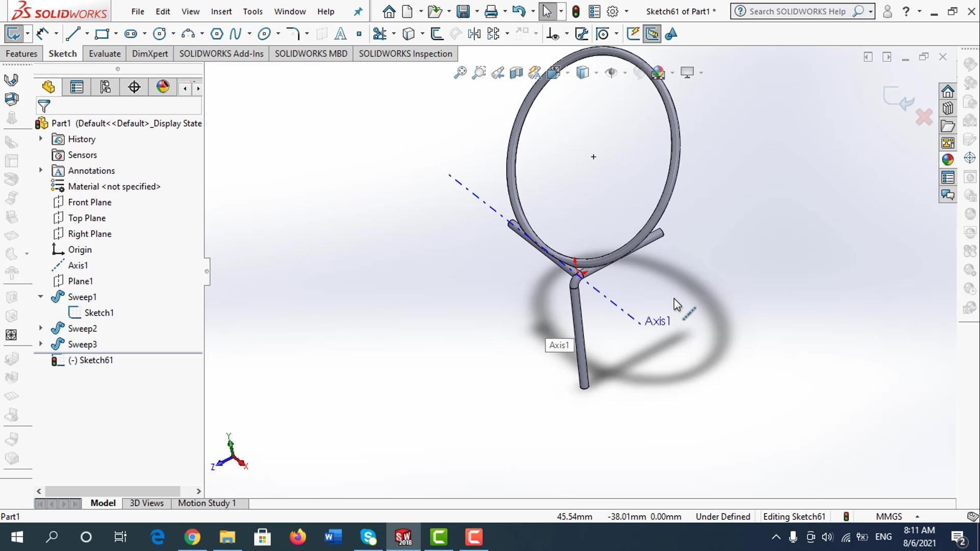980x551 pixels.
Task: Select the Line sketch tool
Action: coord(73,34)
